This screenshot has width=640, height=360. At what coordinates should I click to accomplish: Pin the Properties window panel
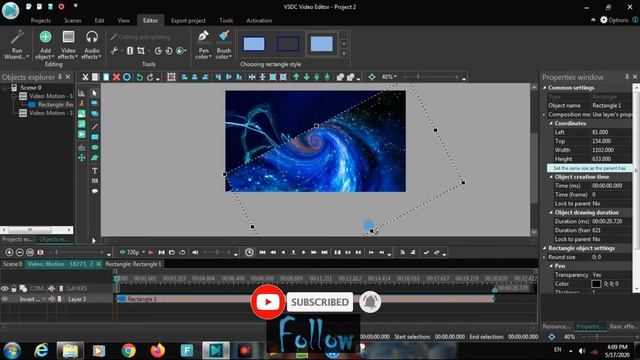(627, 77)
